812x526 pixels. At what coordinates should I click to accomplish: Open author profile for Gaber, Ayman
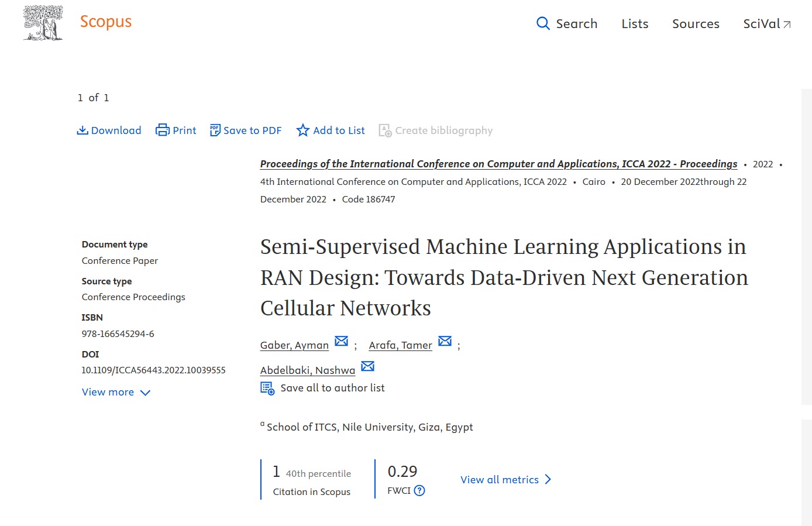[x=294, y=345]
